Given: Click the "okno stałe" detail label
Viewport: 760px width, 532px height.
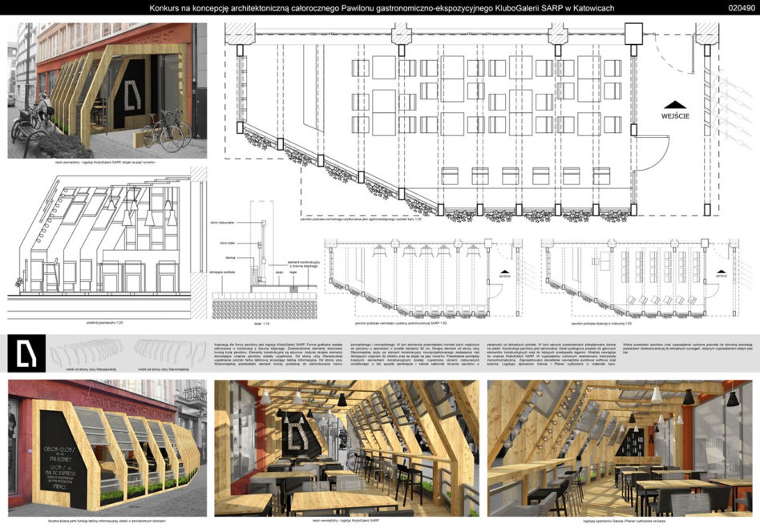Looking at the screenshot, I should [227, 242].
